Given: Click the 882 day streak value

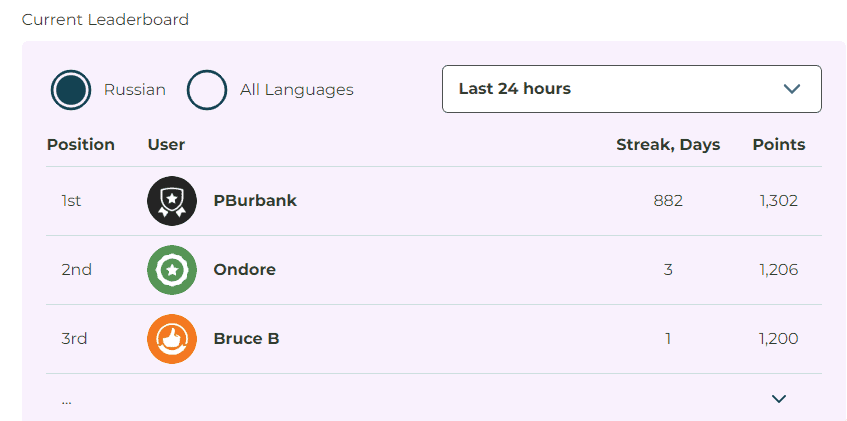Looking at the screenshot, I should pyautogui.click(x=668, y=201).
